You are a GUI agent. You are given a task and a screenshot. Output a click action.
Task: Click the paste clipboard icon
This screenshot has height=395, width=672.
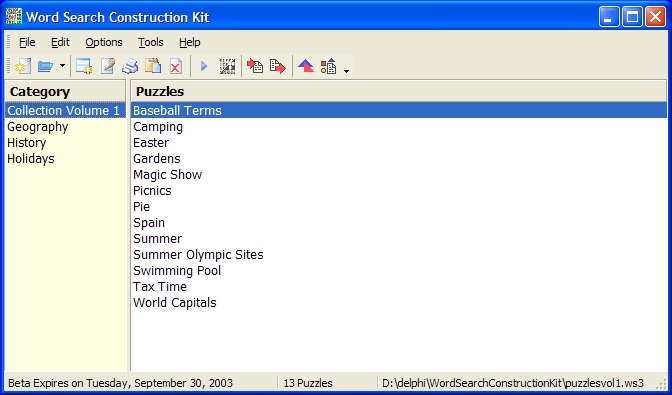[153, 66]
